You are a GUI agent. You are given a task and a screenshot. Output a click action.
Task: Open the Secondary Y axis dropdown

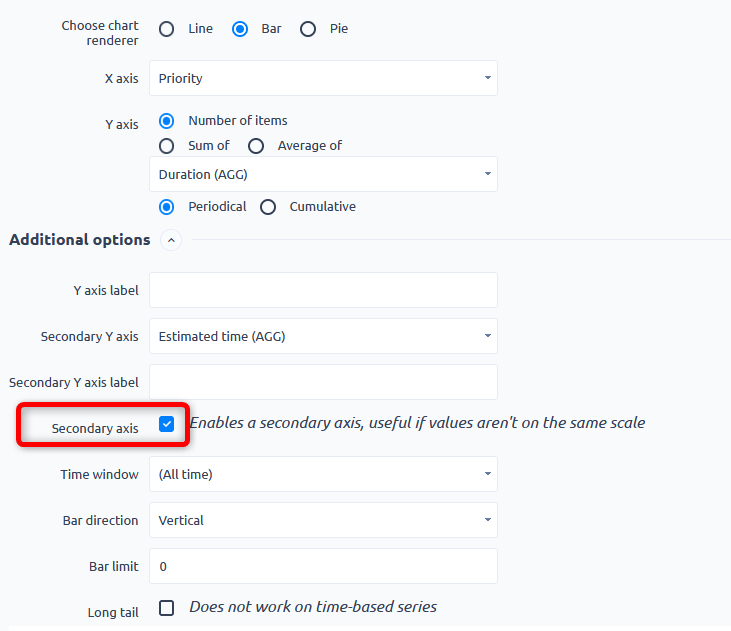323,336
